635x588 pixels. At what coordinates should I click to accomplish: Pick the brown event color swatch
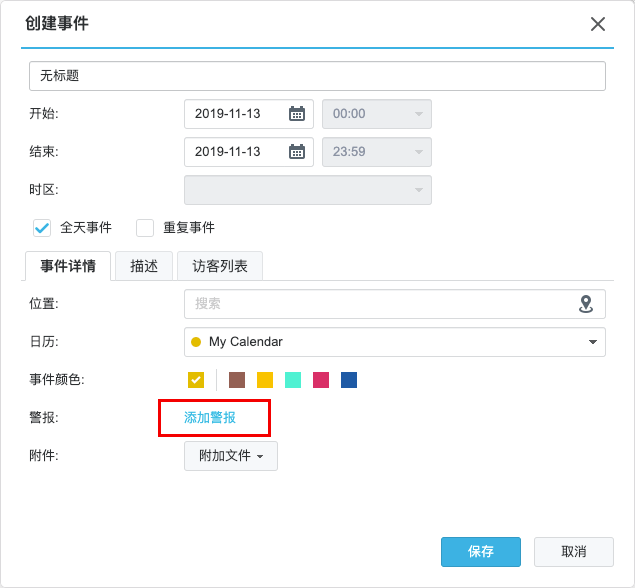pos(237,380)
